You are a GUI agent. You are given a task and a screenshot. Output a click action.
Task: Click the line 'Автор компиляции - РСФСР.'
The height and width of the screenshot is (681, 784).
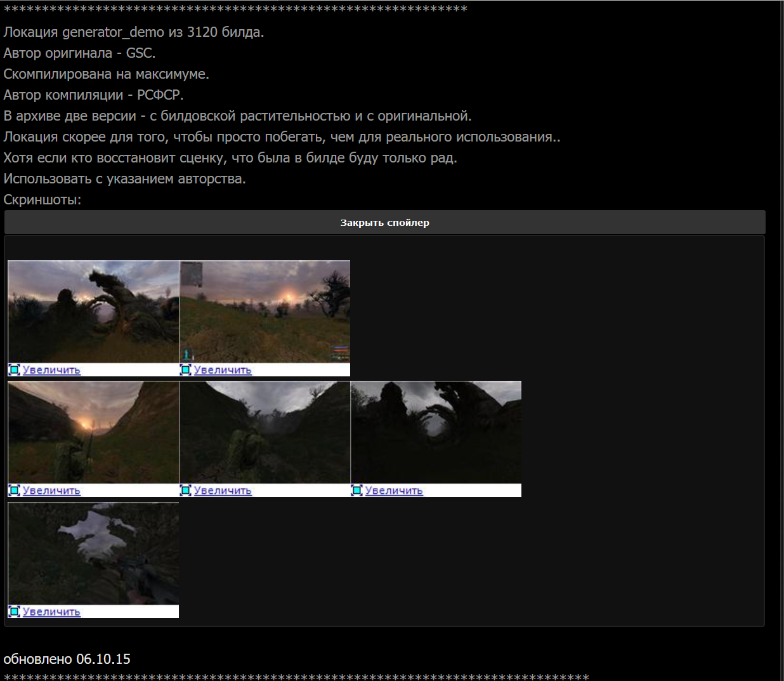(93, 95)
